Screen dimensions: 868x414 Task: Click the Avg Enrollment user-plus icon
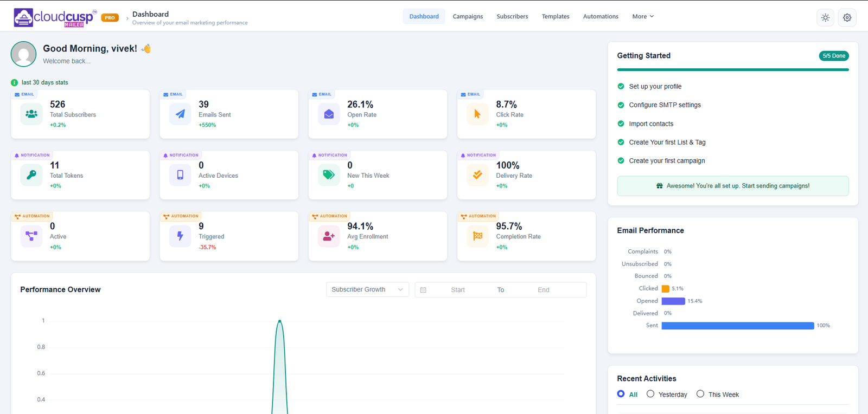pos(329,236)
